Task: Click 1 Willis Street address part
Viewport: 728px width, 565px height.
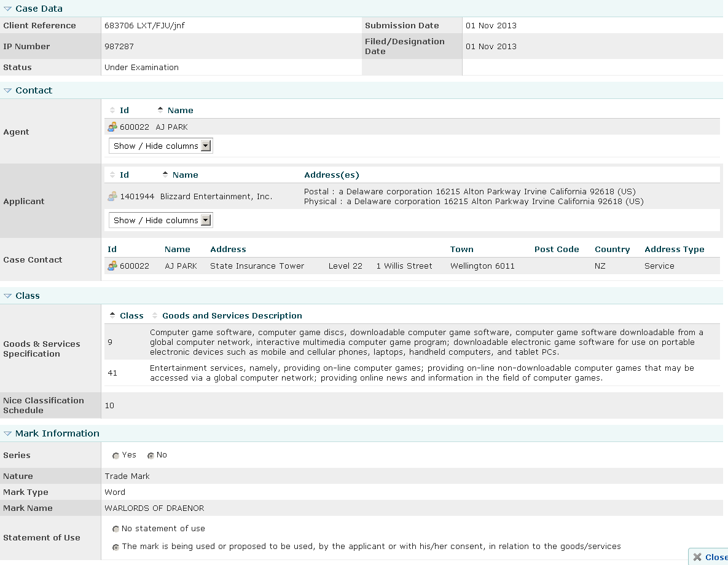Action: click(x=404, y=266)
